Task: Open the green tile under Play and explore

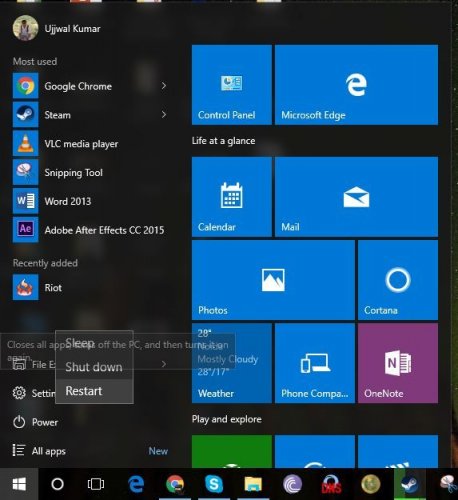Action: click(232, 451)
